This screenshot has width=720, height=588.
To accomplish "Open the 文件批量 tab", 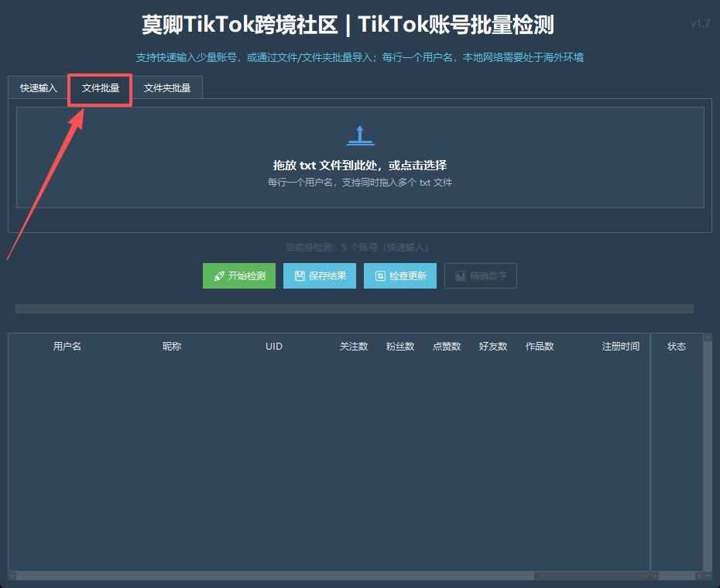I will tap(100, 87).
